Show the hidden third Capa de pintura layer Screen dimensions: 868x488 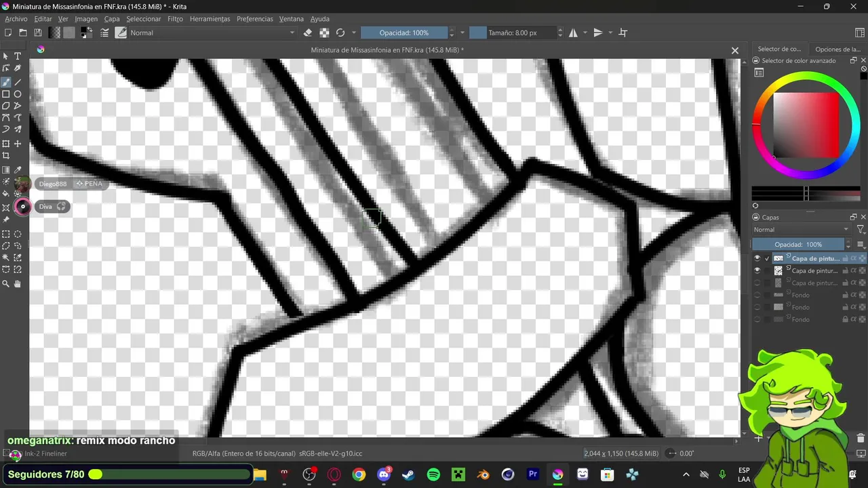(x=757, y=283)
